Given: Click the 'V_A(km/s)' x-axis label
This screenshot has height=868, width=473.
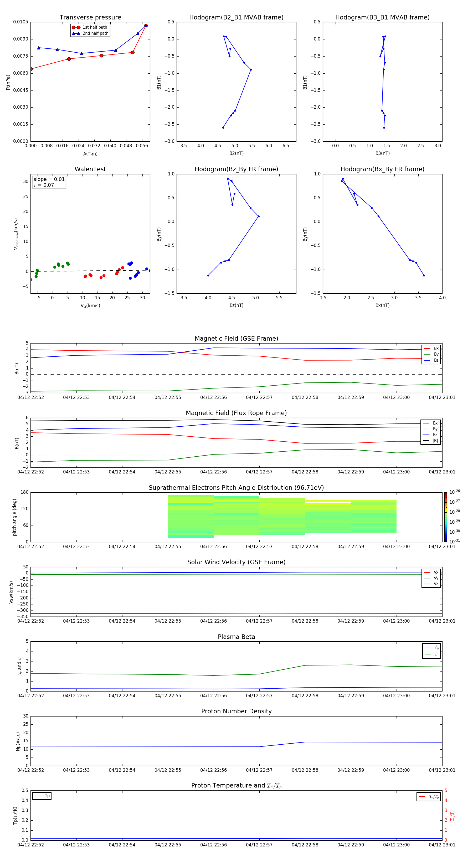Looking at the screenshot, I should [90, 306].
